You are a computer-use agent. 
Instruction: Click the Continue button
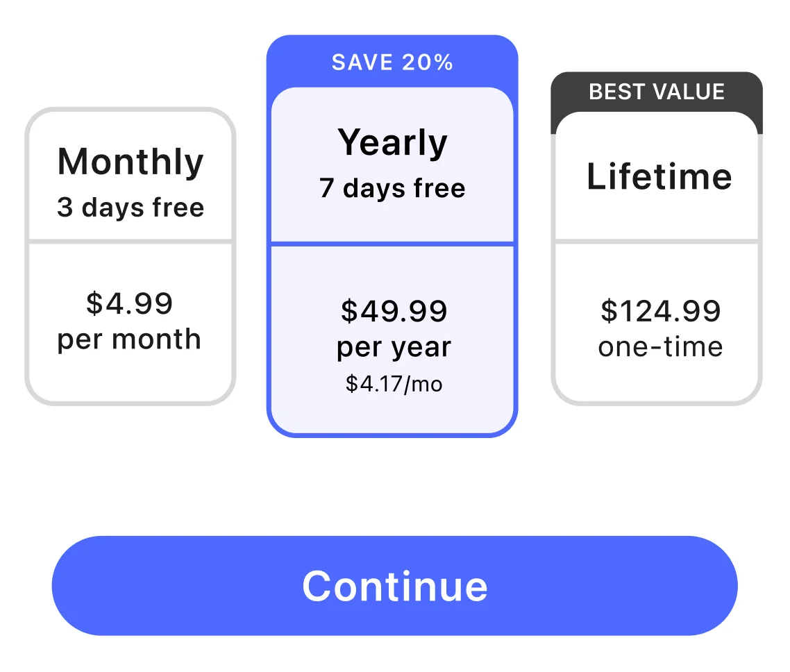click(x=394, y=585)
